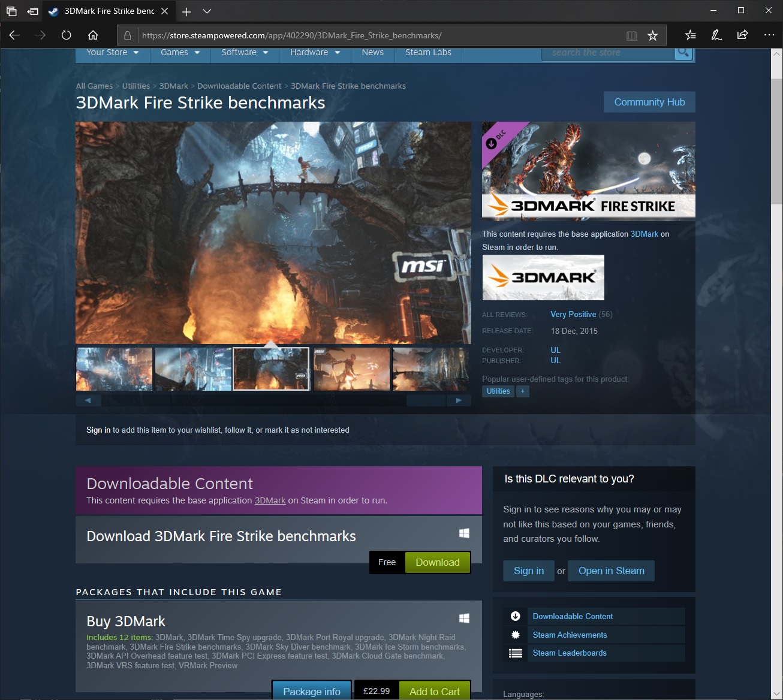Expand the Hardware dropdown menu
The image size is (783, 700).
(315, 53)
